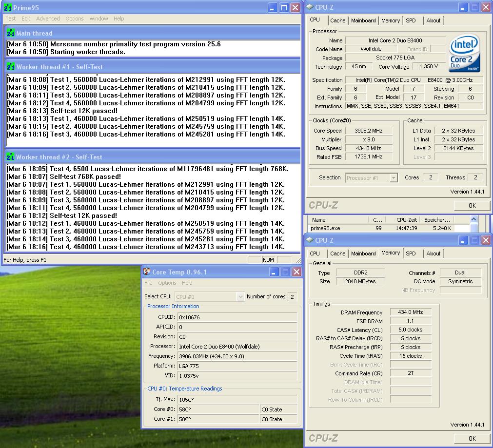This screenshot has width=493, height=448.
Task: Click the Prime95 title bar icon
Action: [7, 7]
